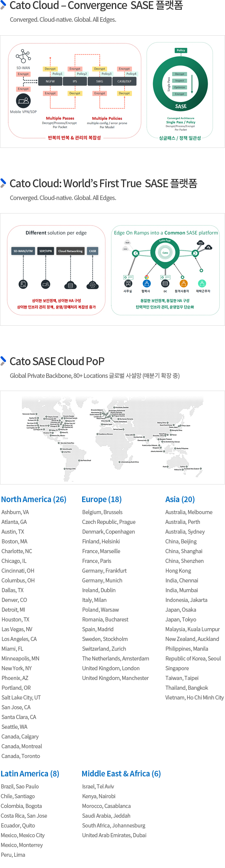The width and height of the screenshot is (225, 868).
Task: Click 'Belgium, Brussels' entry
Action: click(x=102, y=512)
